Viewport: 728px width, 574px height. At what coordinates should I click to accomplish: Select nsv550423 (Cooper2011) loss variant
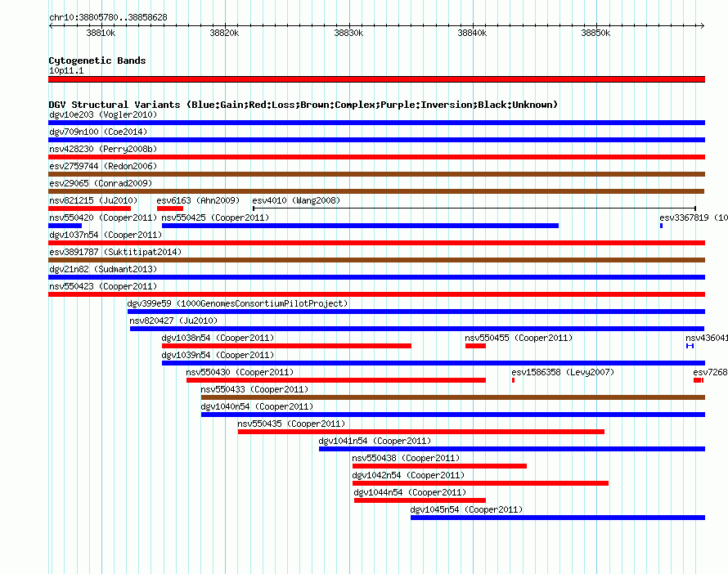(376, 294)
